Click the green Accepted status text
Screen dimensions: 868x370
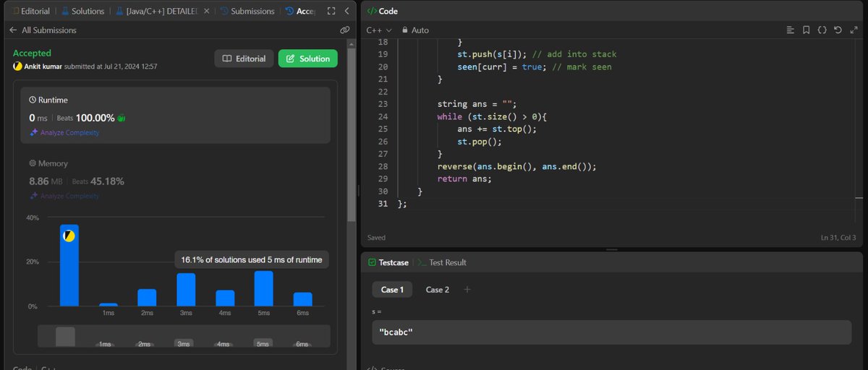coord(32,53)
